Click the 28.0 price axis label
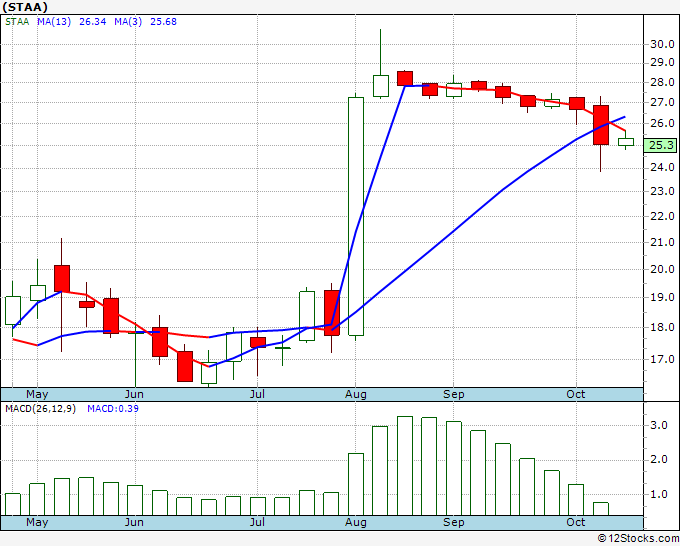The image size is (680, 546). point(662,82)
